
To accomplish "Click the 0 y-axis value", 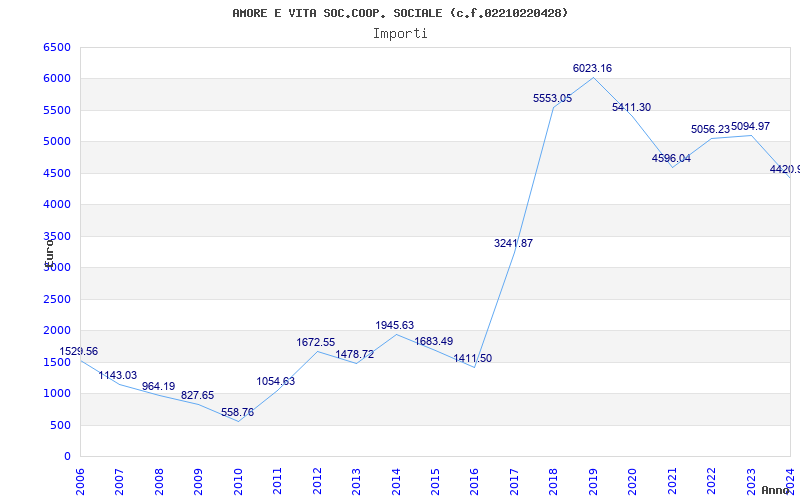I will click(67, 457).
